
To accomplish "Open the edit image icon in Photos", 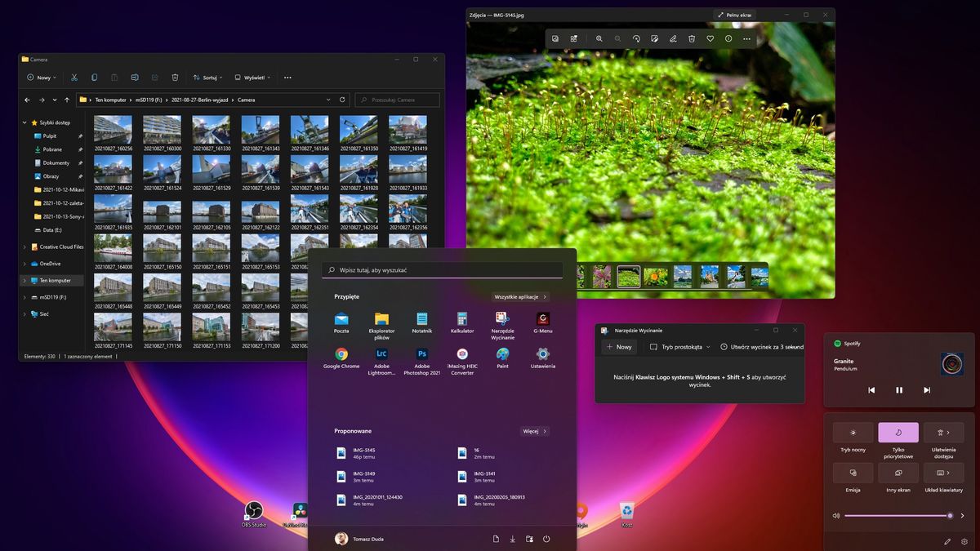I will pos(655,38).
